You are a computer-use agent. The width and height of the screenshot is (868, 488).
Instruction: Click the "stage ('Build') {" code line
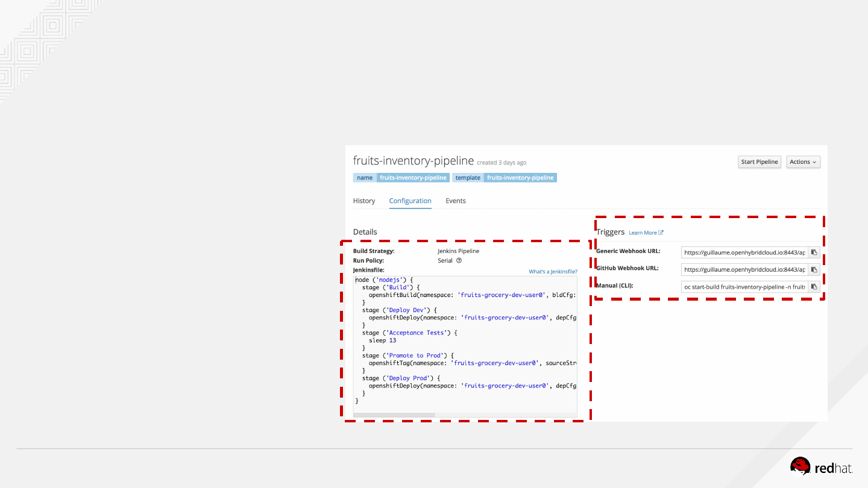click(x=391, y=288)
